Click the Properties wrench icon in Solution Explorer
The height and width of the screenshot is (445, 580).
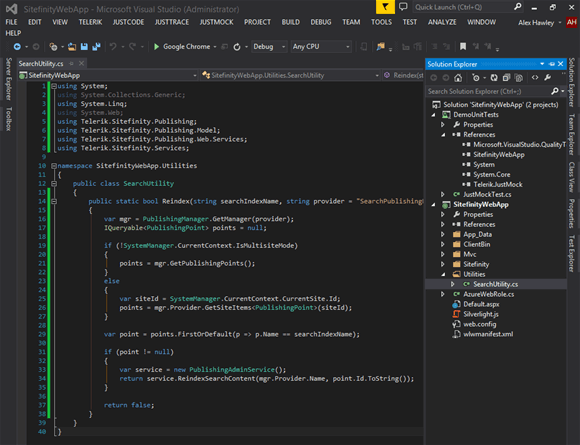[547, 77]
